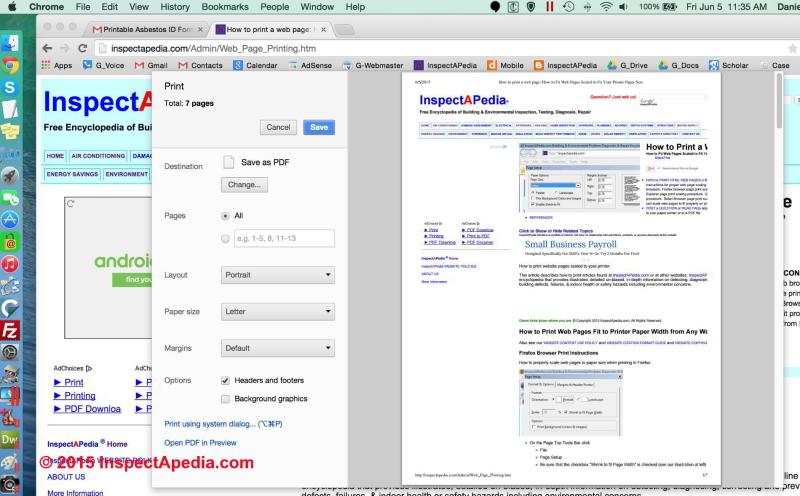The height and width of the screenshot is (496, 800).
Task: Open the Apple menu
Action: [12, 7]
